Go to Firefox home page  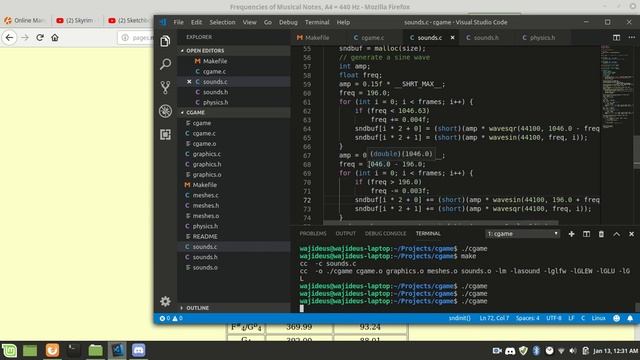(x=55, y=38)
